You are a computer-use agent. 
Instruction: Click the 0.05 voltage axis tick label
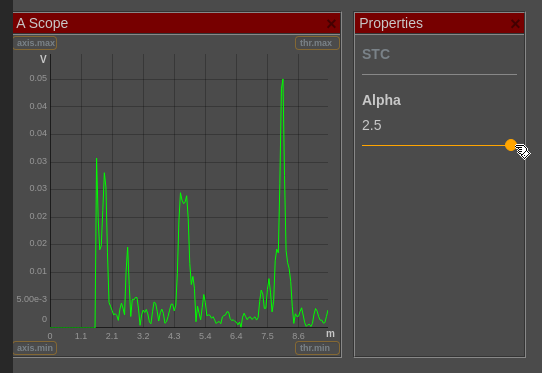(38, 78)
